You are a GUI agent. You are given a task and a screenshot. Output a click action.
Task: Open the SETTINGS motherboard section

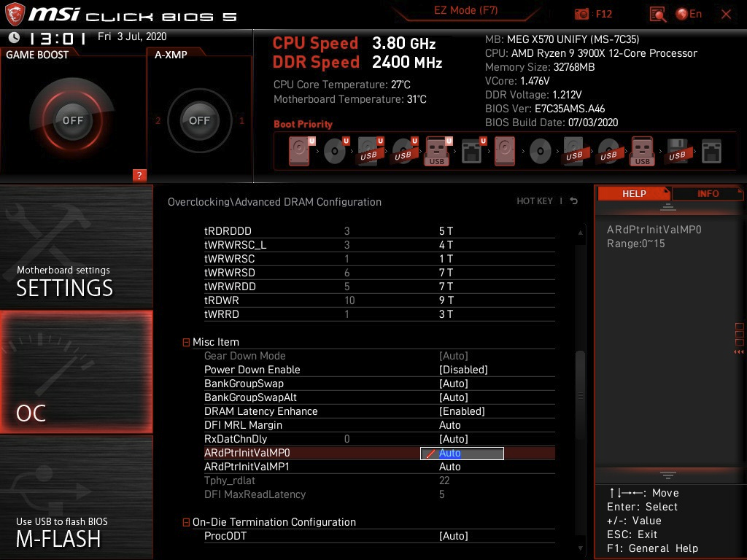coord(76,247)
